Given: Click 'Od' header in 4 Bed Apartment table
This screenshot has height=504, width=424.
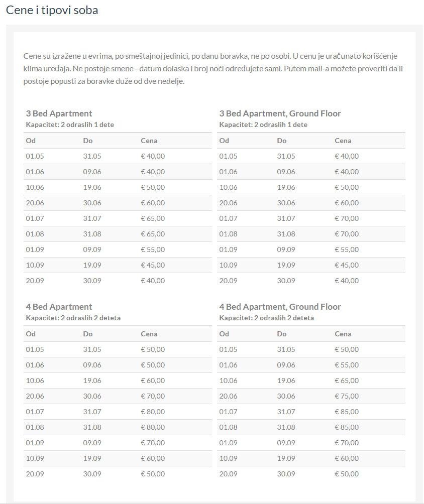Looking at the screenshot, I should click(x=31, y=334).
